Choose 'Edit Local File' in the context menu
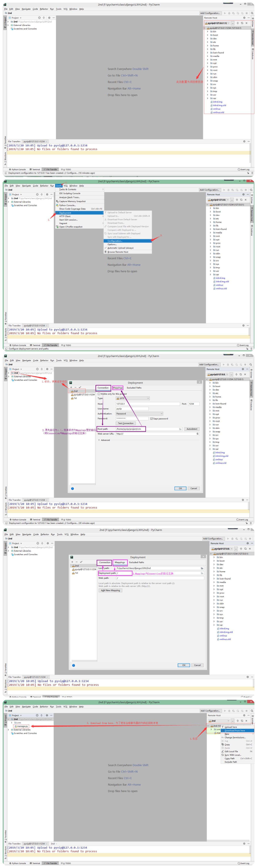 click(x=238, y=751)
